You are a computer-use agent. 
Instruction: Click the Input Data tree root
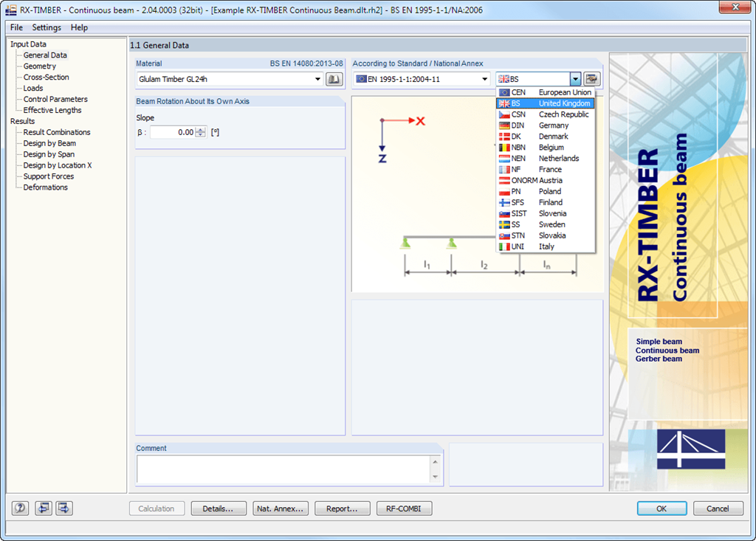coord(29,44)
